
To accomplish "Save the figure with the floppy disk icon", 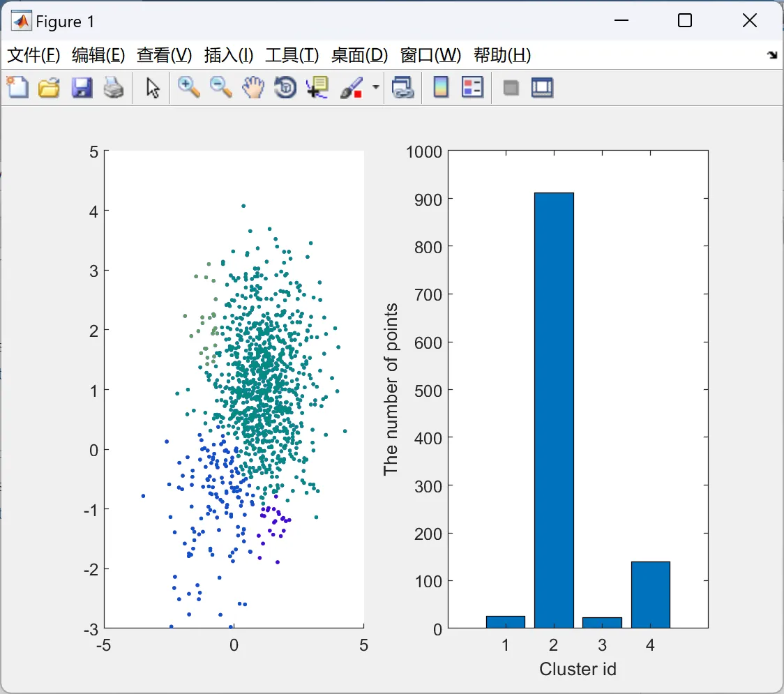I will (x=82, y=87).
